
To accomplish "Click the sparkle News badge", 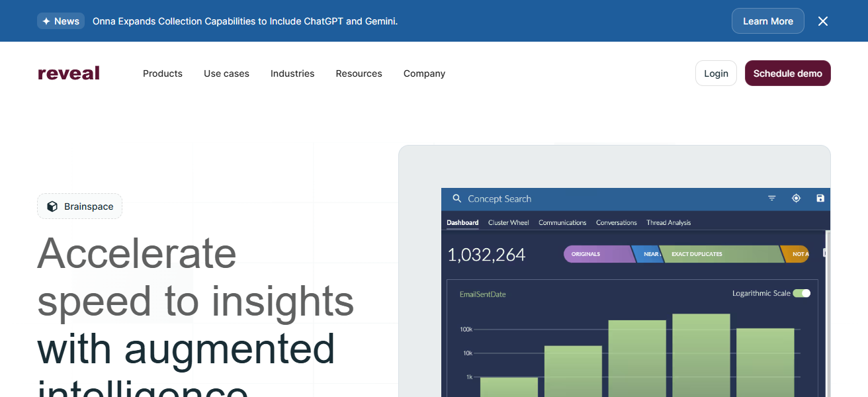I will coord(61,21).
